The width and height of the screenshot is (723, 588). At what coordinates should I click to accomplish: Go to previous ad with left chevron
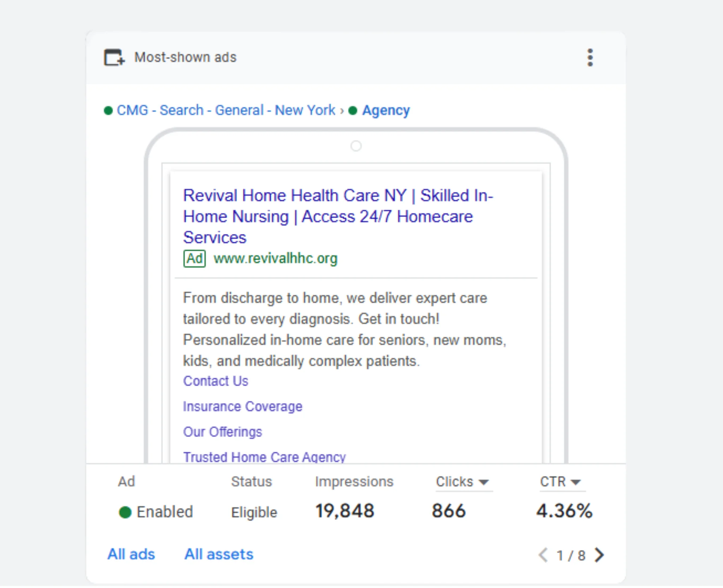(543, 555)
